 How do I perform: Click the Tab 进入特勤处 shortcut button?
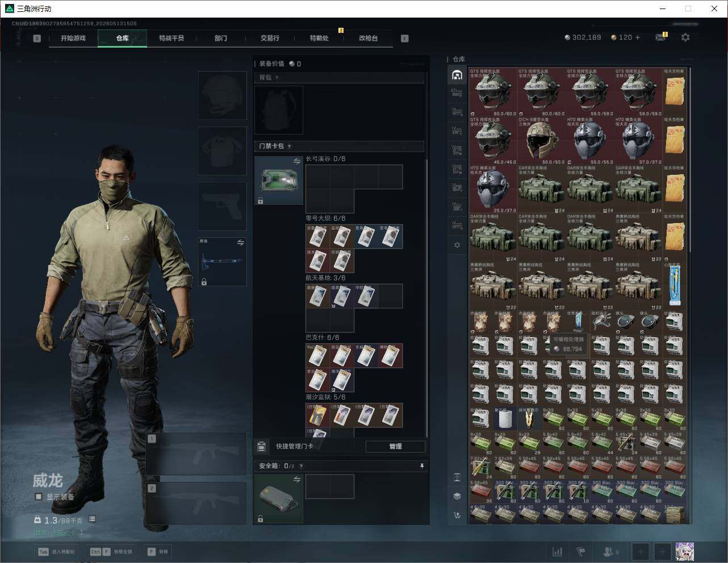click(x=56, y=552)
